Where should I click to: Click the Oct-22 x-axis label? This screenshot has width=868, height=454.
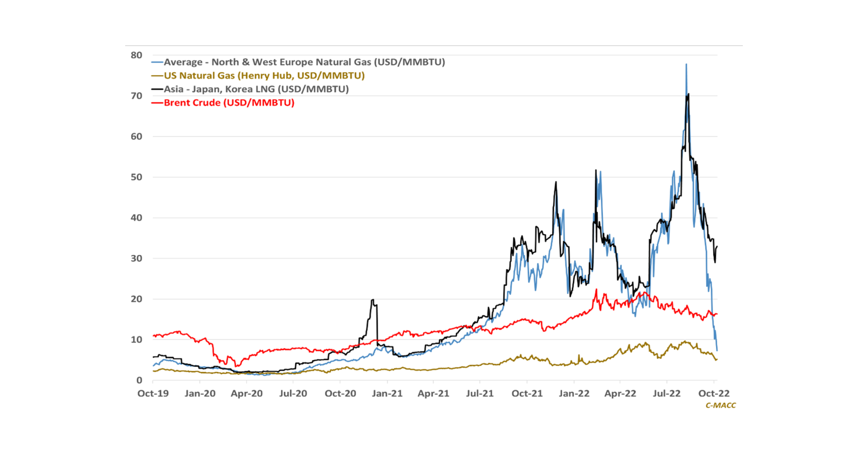tap(714, 393)
